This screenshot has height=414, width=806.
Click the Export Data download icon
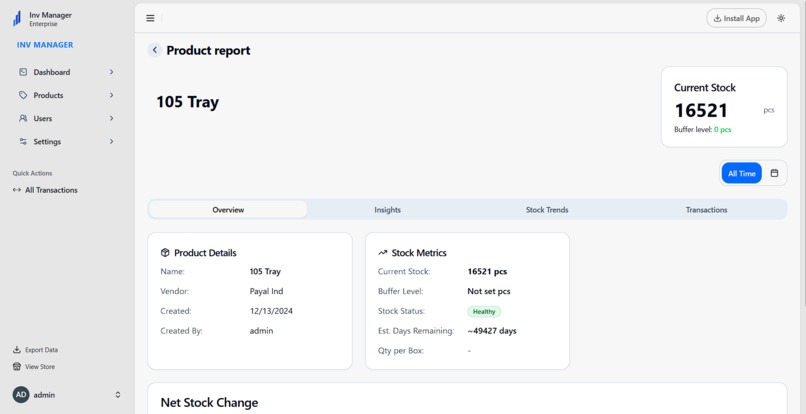(x=17, y=350)
